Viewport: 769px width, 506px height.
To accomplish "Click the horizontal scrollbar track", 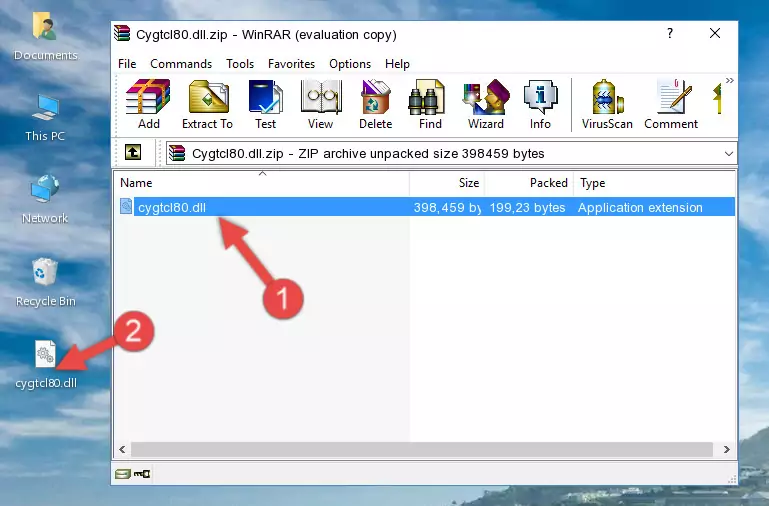I will pos(422,449).
